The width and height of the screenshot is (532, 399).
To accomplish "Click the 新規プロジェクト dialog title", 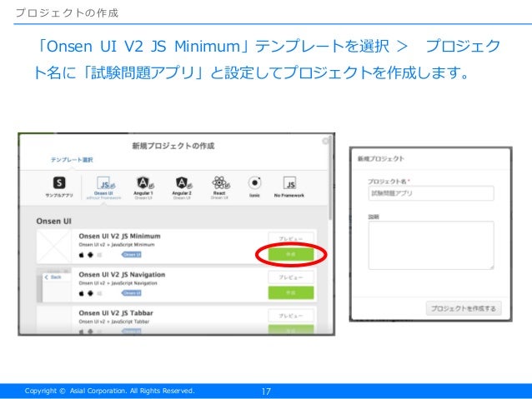I will (x=381, y=158).
